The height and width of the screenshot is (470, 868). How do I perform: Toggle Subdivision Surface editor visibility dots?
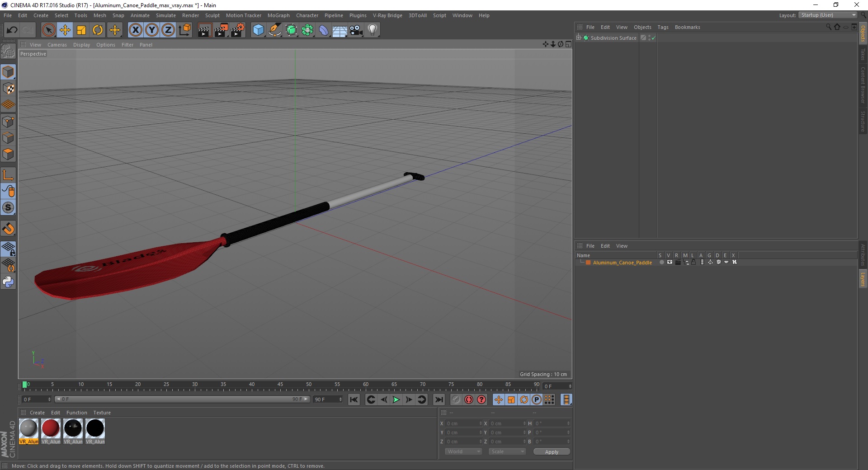(x=649, y=38)
